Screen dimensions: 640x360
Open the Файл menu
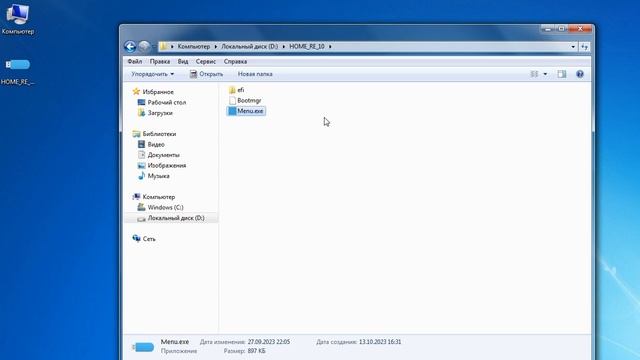point(135,62)
